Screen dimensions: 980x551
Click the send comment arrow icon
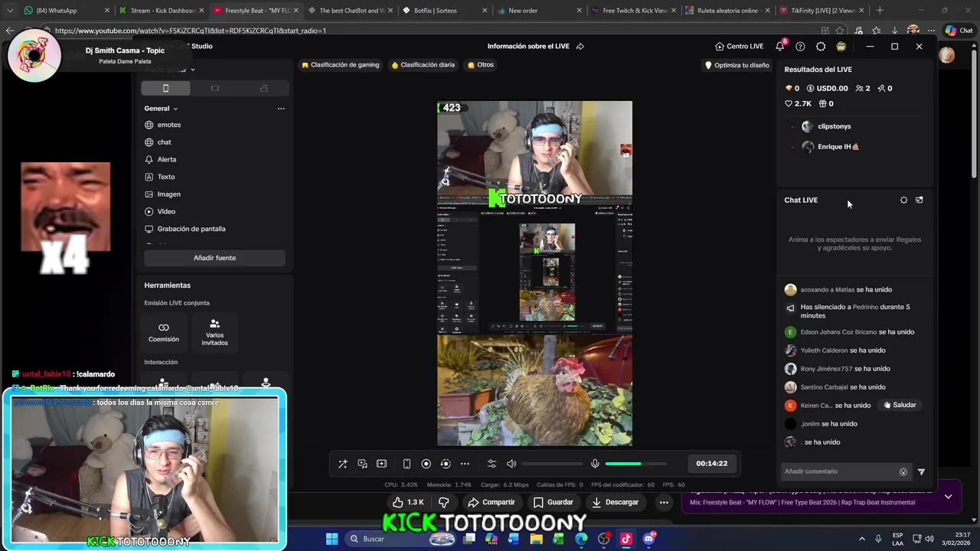(x=921, y=472)
